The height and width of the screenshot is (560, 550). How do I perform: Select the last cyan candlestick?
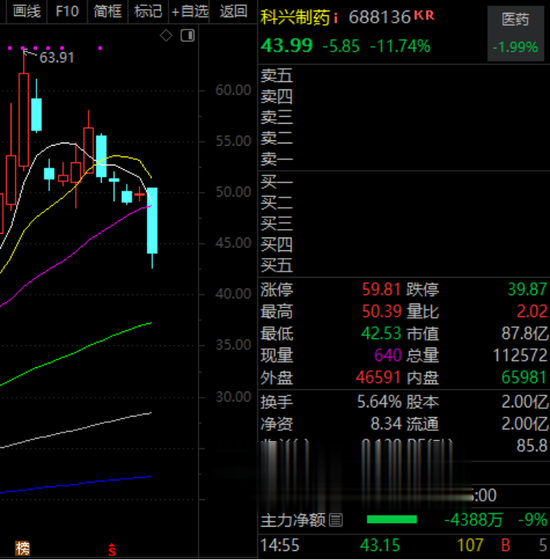[152, 220]
